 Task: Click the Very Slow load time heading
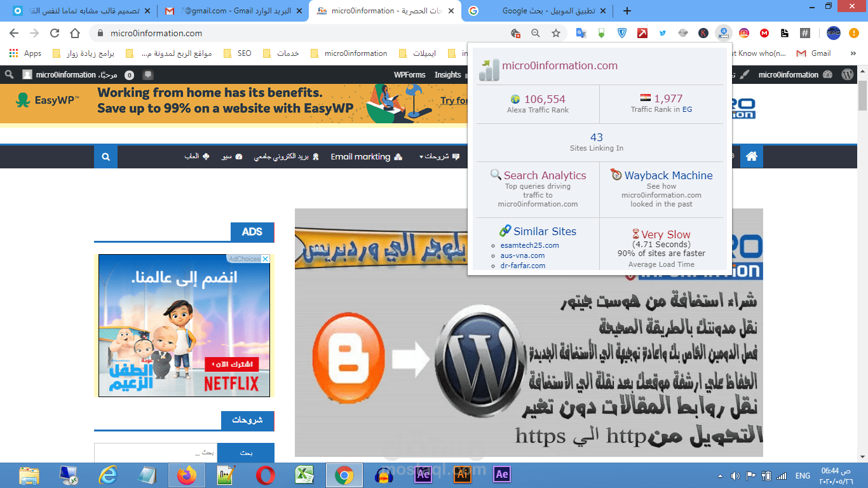[x=666, y=234]
